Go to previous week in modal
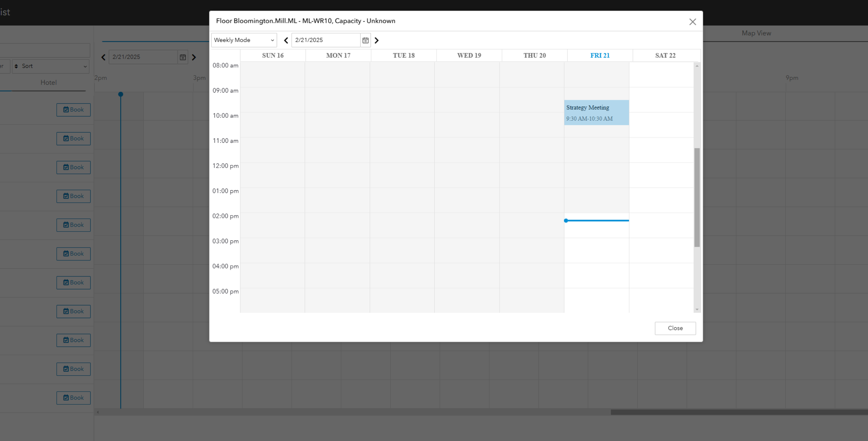 [286, 40]
